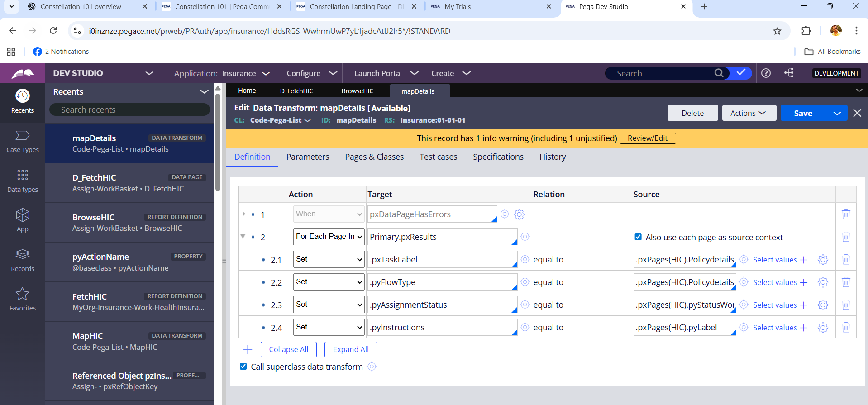Image resolution: width=868 pixels, height=405 pixels.
Task: Open Create menu
Action: point(451,73)
